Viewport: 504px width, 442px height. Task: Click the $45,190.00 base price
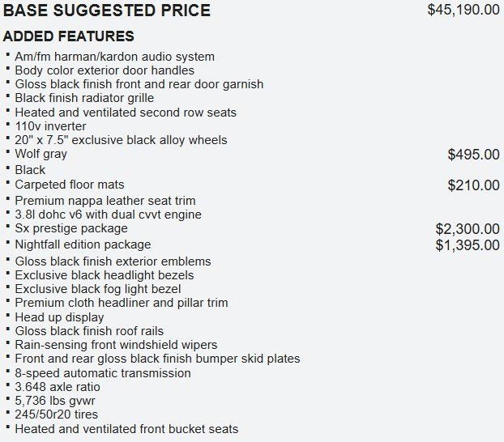click(463, 11)
